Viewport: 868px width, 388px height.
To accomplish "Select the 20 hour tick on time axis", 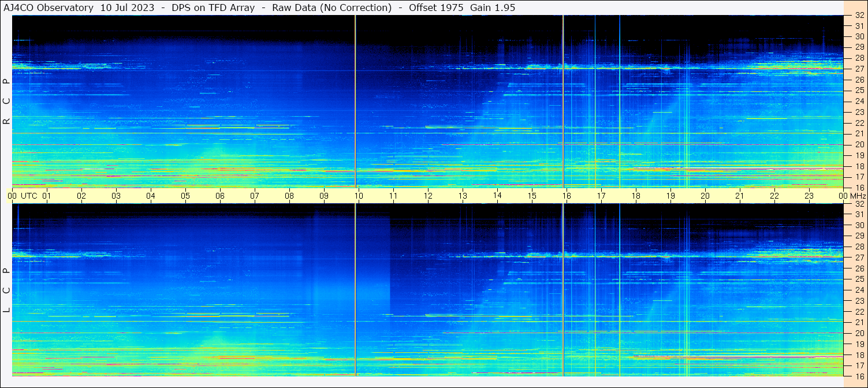I will (705, 196).
